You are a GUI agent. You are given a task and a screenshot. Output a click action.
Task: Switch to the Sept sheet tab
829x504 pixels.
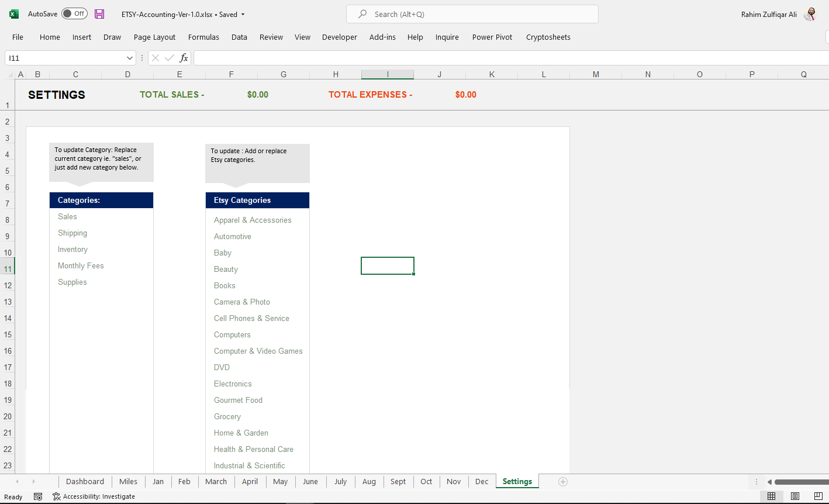coord(398,481)
